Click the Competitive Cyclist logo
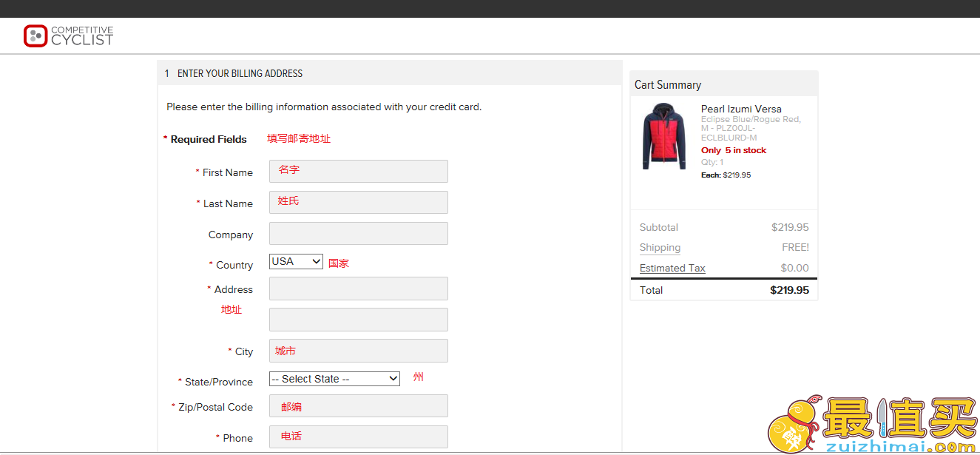Viewport: 980px width, 455px height. [x=69, y=36]
